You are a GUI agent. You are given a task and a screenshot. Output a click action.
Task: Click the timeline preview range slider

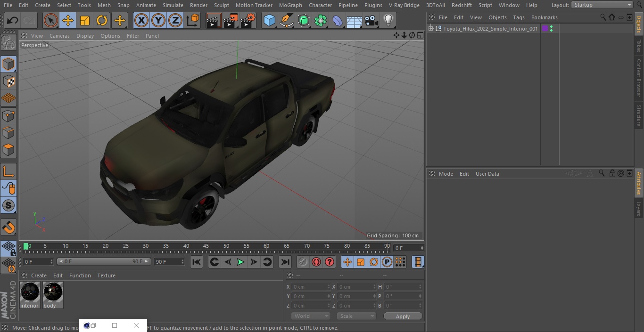[104, 261]
